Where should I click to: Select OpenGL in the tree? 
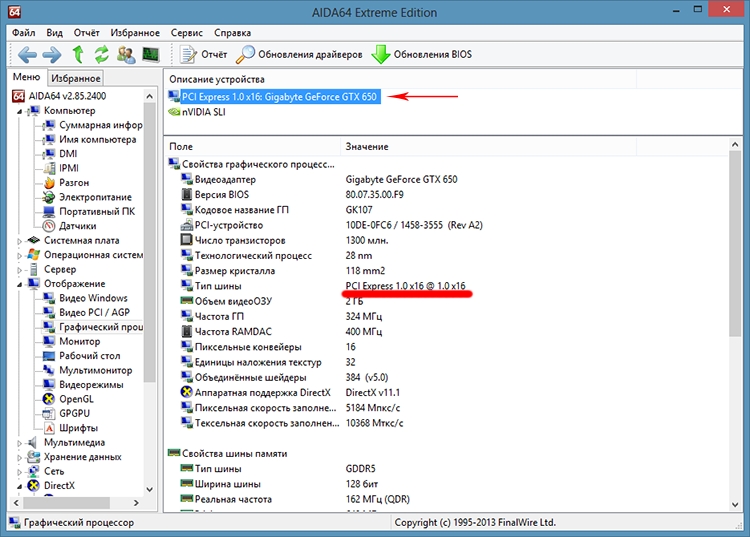[x=76, y=399]
